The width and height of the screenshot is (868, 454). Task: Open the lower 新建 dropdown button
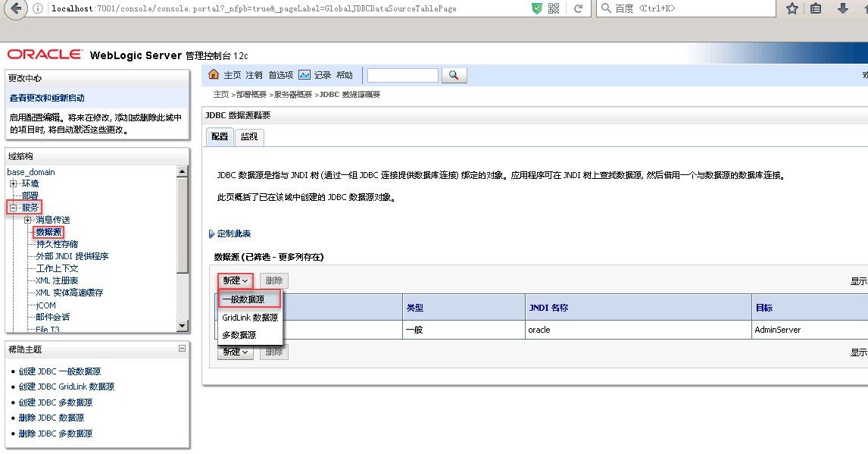pos(236,352)
